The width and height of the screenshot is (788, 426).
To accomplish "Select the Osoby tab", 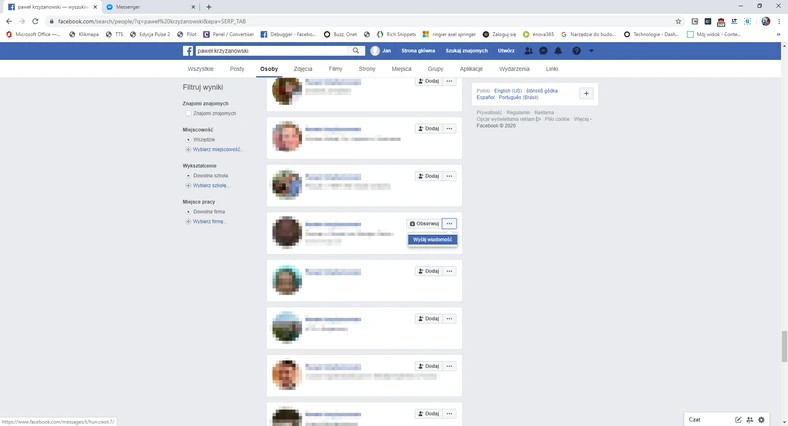I will [269, 69].
